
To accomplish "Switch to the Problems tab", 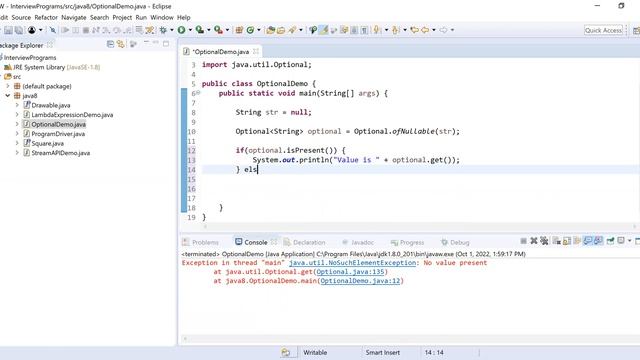I will (x=201, y=242).
